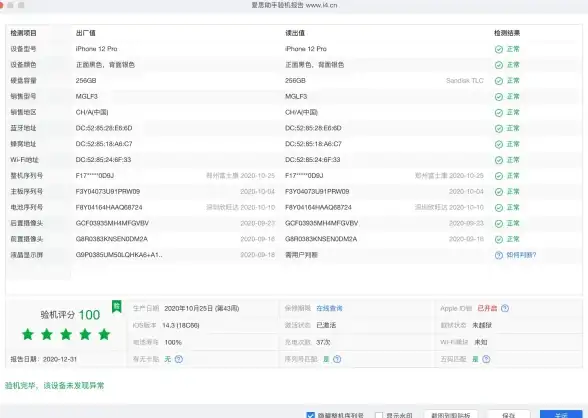Click the 液晶显示屏 row label
Screen dimensions: 588x418
[27, 255]
